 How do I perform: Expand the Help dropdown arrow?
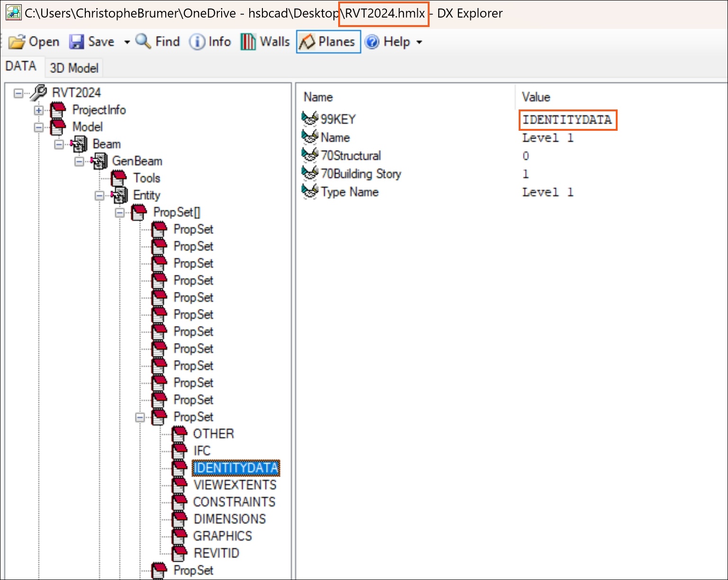pyautogui.click(x=419, y=42)
